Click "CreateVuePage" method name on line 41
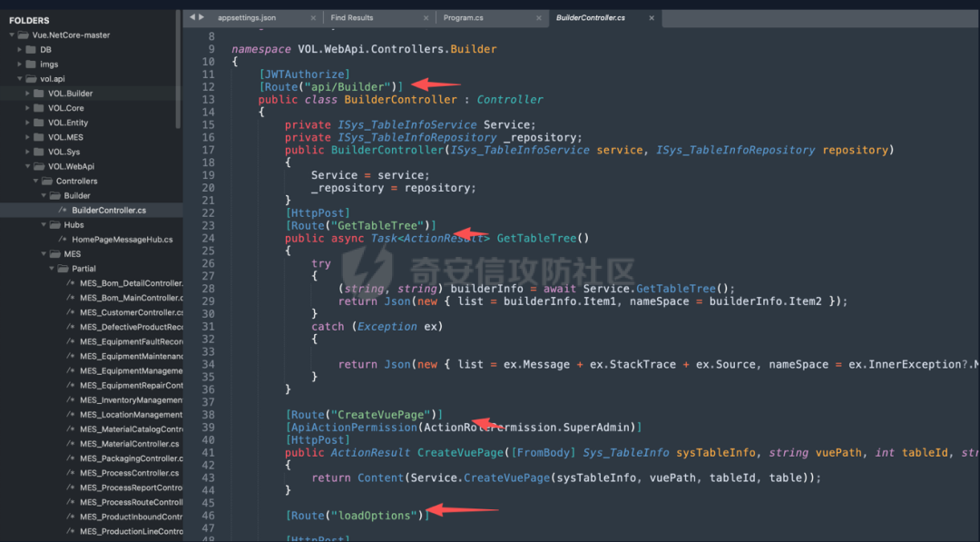Viewport: 980px width, 542px height. pyautogui.click(x=461, y=453)
